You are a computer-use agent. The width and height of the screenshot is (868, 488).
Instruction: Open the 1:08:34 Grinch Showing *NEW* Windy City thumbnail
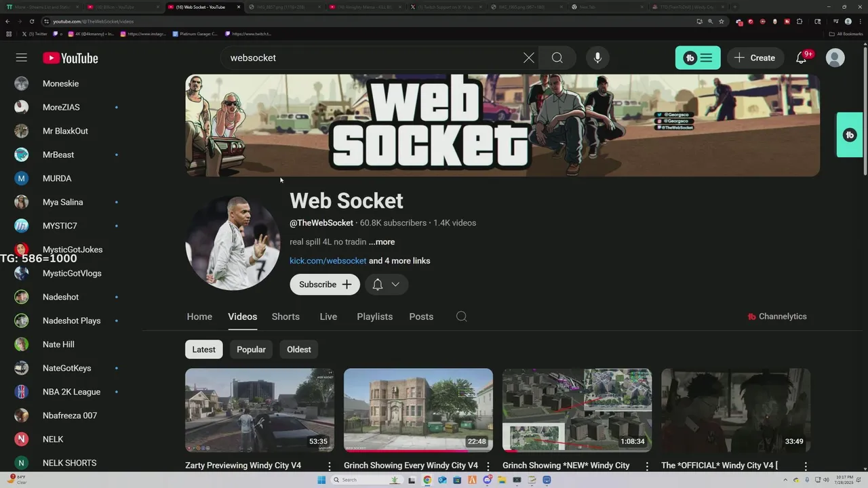[577, 410]
